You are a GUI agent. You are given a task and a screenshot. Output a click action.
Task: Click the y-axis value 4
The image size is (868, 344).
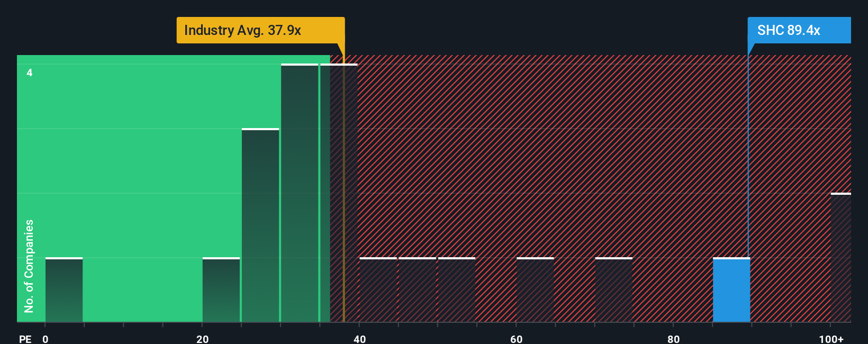click(30, 73)
